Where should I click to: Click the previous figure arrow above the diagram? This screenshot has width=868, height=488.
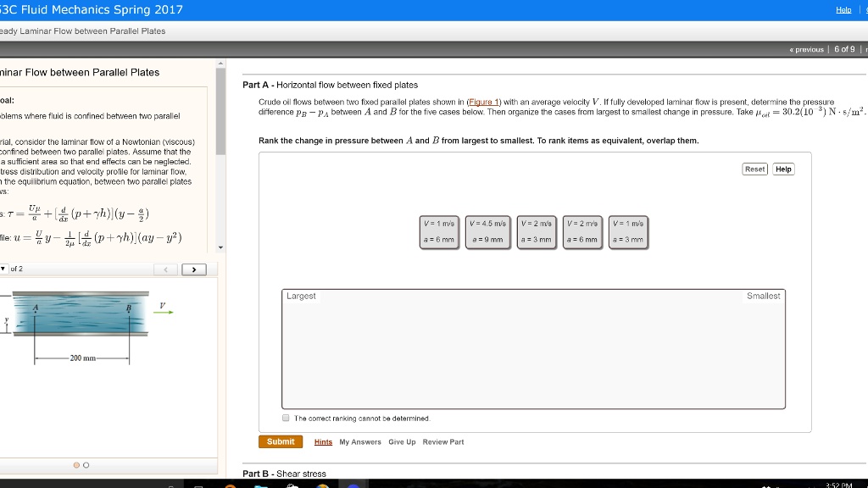coord(167,269)
